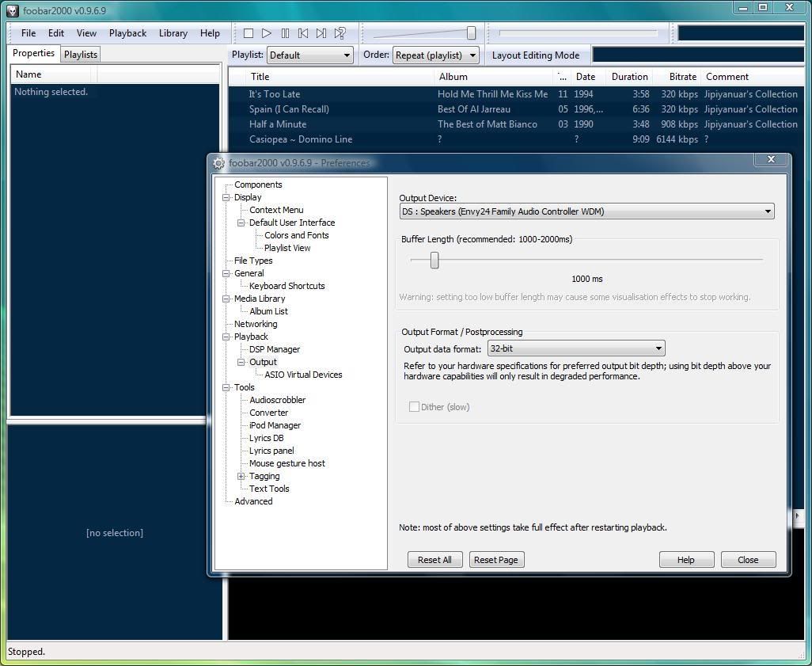Open the Output data format dropdown
The image size is (812, 666).
(x=575, y=348)
